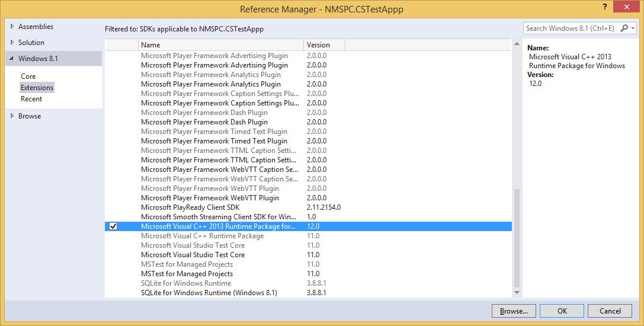Click the Browse... button

tap(514, 311)
